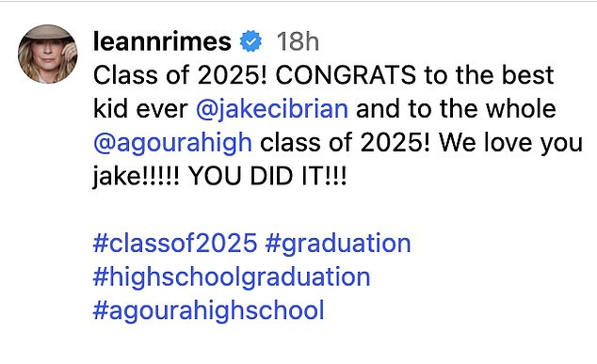Click the blue verified badge icon
This screenshot has width=597, height=364.
(x=250, y=41)
